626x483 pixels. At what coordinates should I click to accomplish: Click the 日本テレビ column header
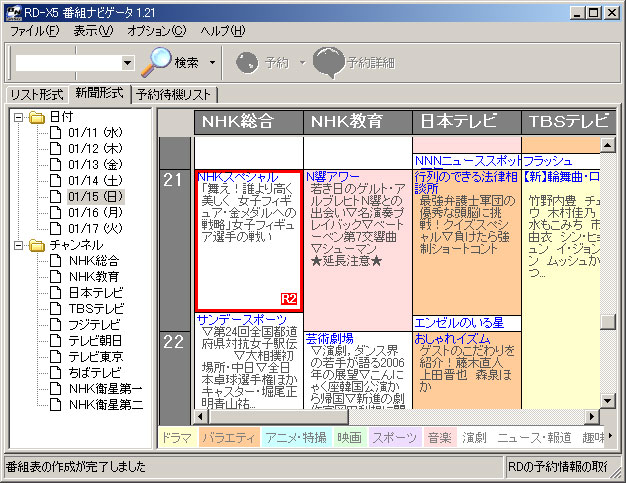click(x=467, y=122)
